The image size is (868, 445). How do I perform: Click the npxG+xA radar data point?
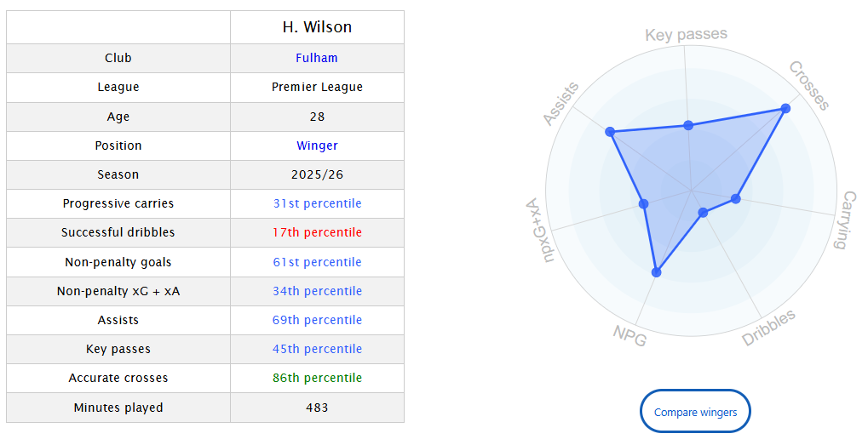pyautogui.click(x=644, y=203)
